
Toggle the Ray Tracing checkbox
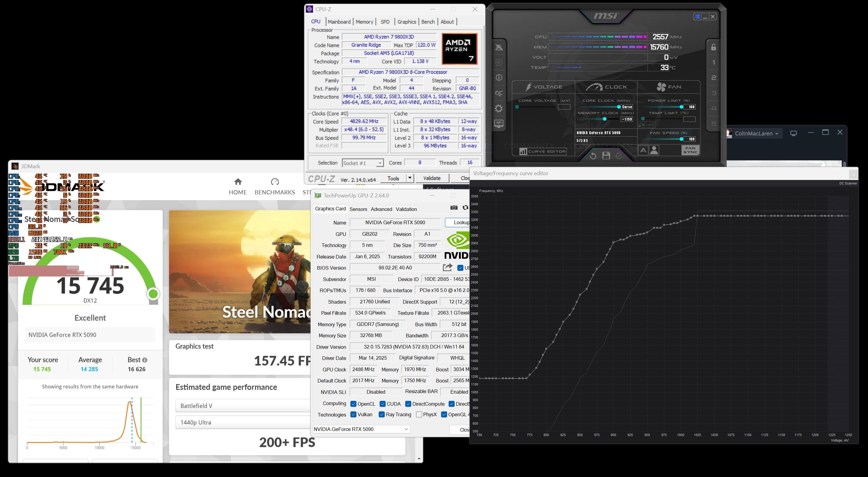pyautogui.click(x=382, y=414)
